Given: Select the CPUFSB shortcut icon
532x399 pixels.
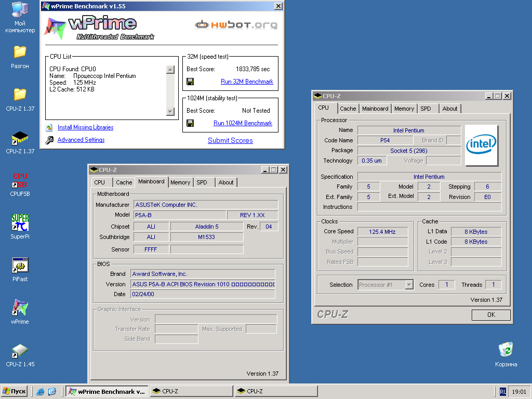Looking at the screenshot, I should (x=20, y=180).
